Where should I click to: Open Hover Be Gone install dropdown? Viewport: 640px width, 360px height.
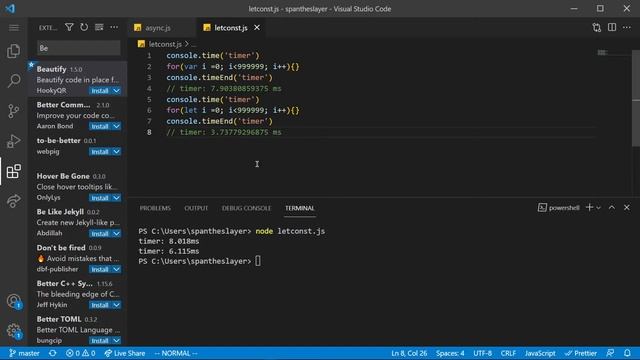(x=116, y=198)
